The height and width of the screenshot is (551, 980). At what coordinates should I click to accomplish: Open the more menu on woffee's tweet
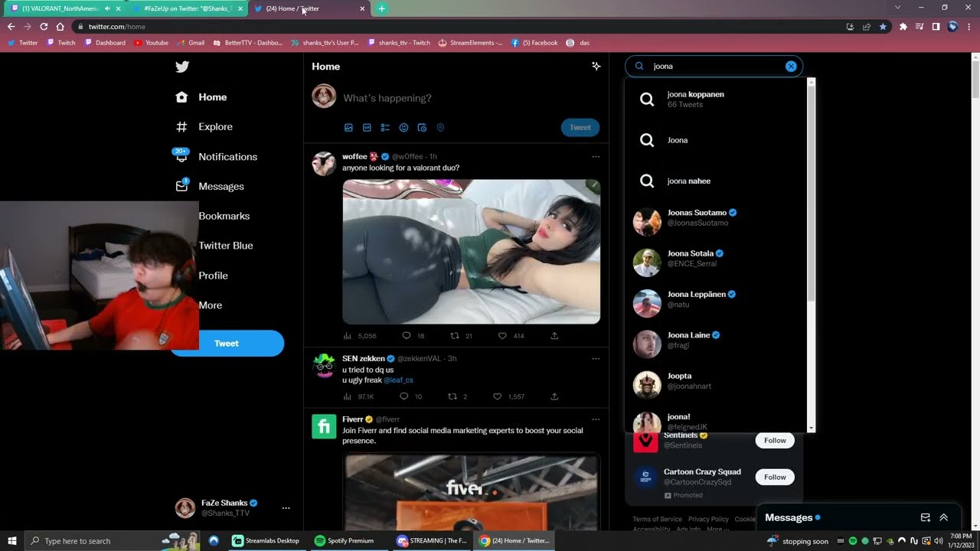596,157
